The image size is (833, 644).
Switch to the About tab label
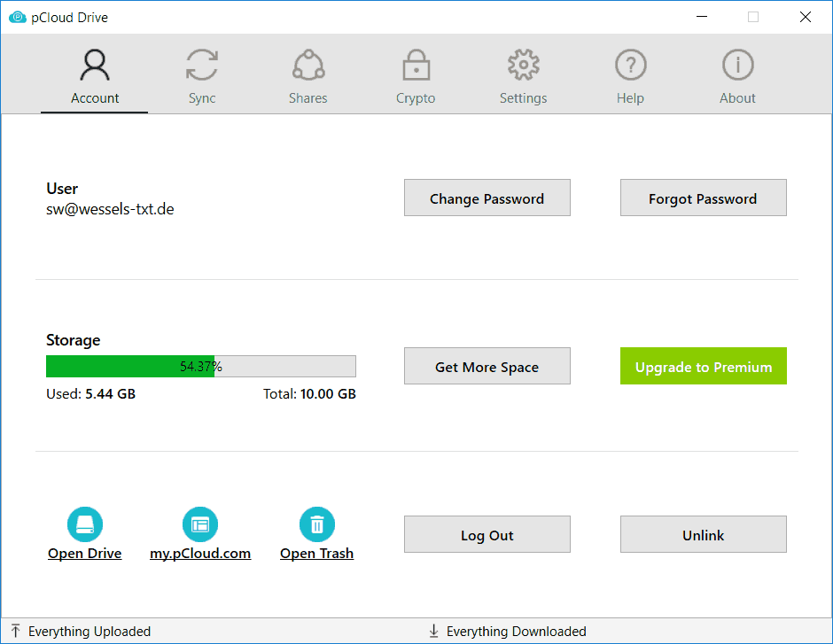(737, 98)
